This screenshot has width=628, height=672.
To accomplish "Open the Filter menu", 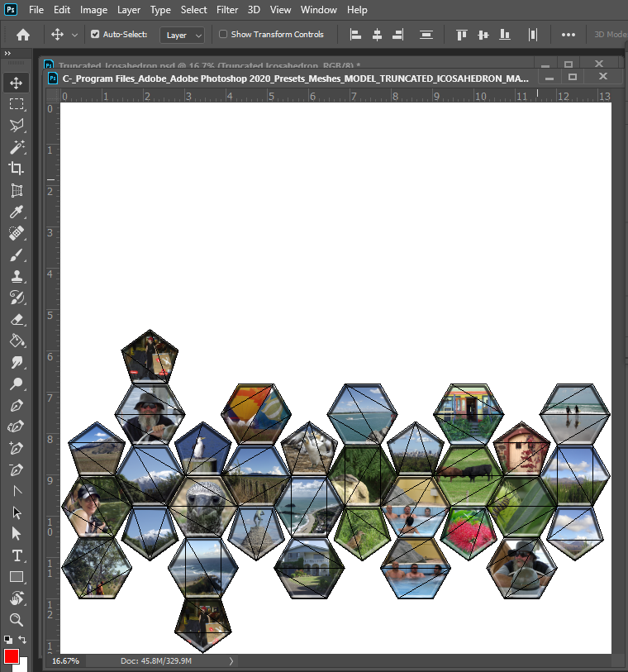I will point(227,9).
